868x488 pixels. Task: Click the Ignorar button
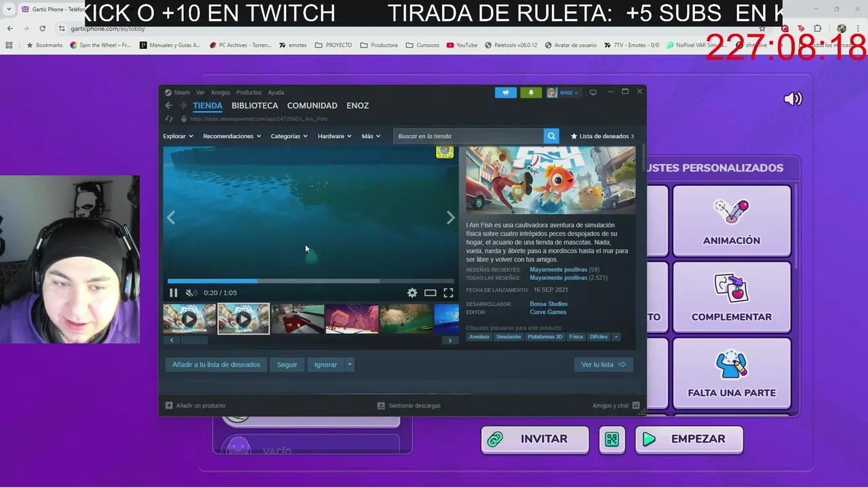point(325,365)
